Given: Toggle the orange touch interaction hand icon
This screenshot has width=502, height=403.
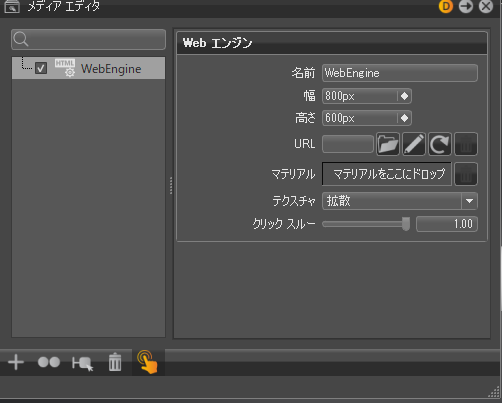Looking at the screenshot, I should [x=147, y=362].
